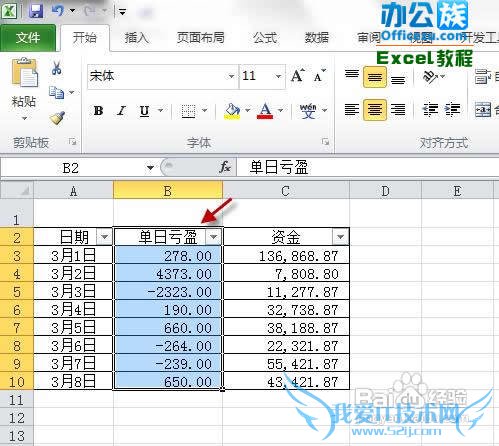Click the date cell 3月5日
This screenshot has width=499, height=446.
click(x=73, y=328)
